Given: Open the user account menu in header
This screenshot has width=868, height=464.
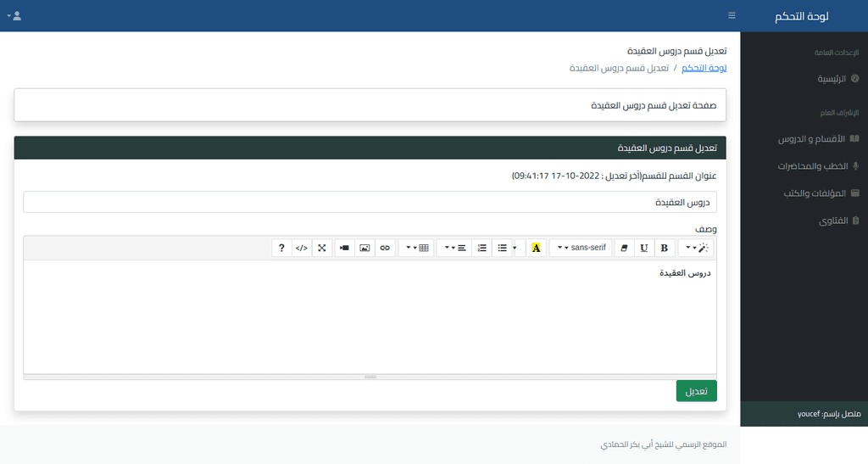Looking at the screenshot, I should [x=14, y=15].
